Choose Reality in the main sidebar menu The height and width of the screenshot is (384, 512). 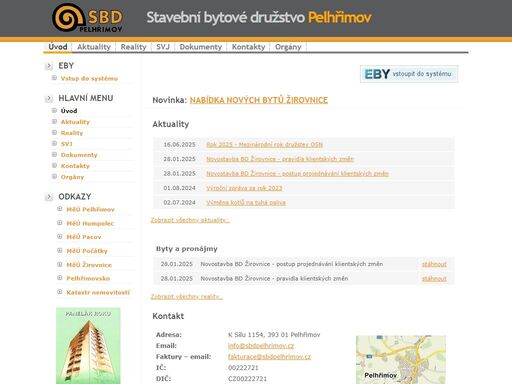coord(72,133)
